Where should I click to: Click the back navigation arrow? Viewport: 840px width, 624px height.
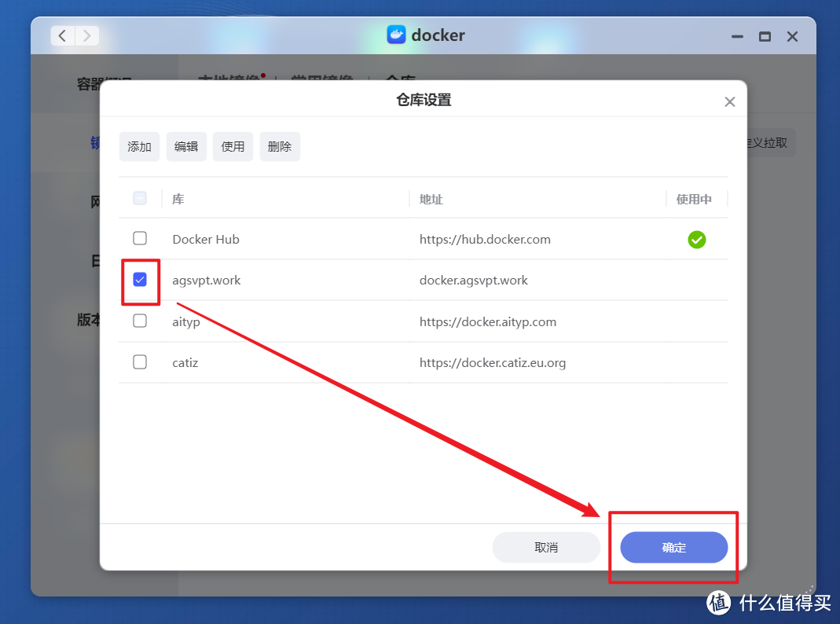coord(62,35)
